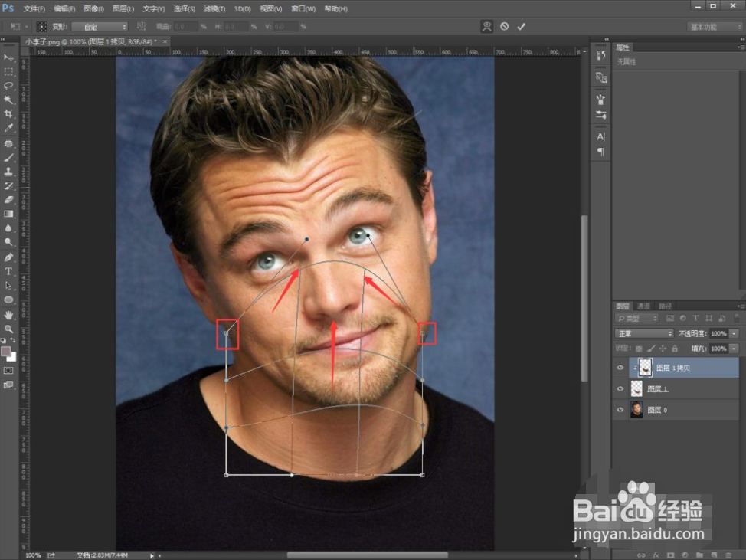746x560 pixels.
Task: Select the Rectangular Marquee tool
Action: pyautogui.click(x=8, y=72)
